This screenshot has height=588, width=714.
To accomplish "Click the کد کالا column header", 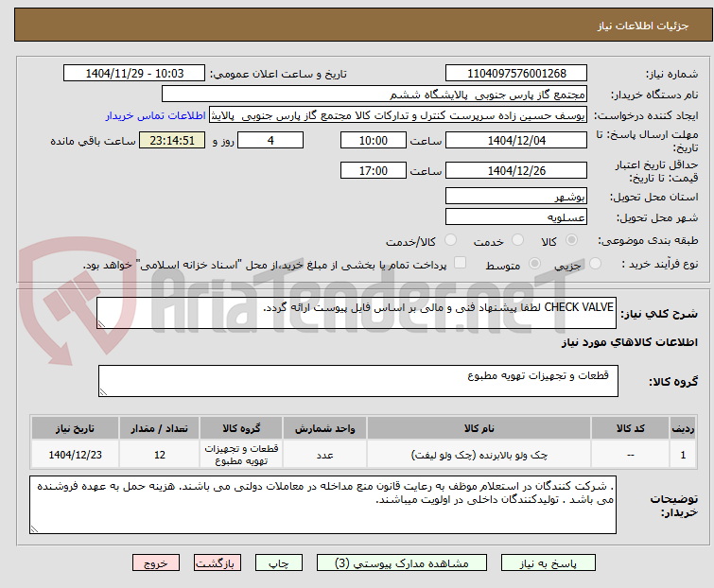I will 630,428.
